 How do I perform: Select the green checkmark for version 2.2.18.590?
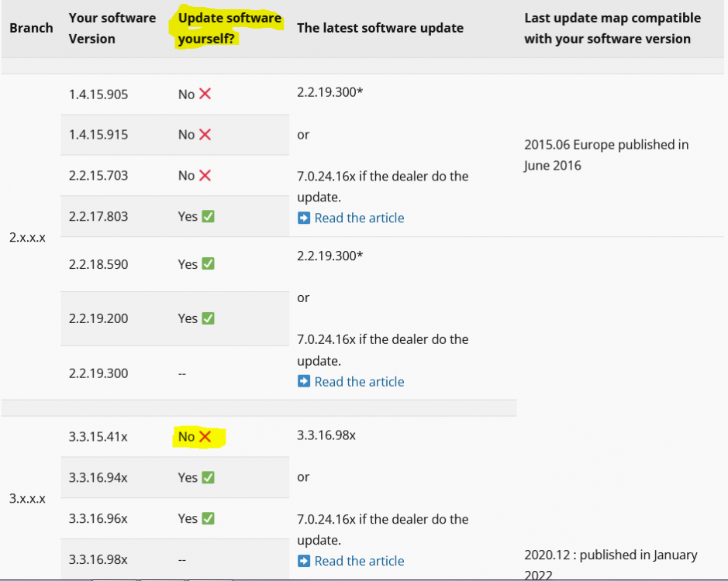pyautogui.click(x=208, y=263)
